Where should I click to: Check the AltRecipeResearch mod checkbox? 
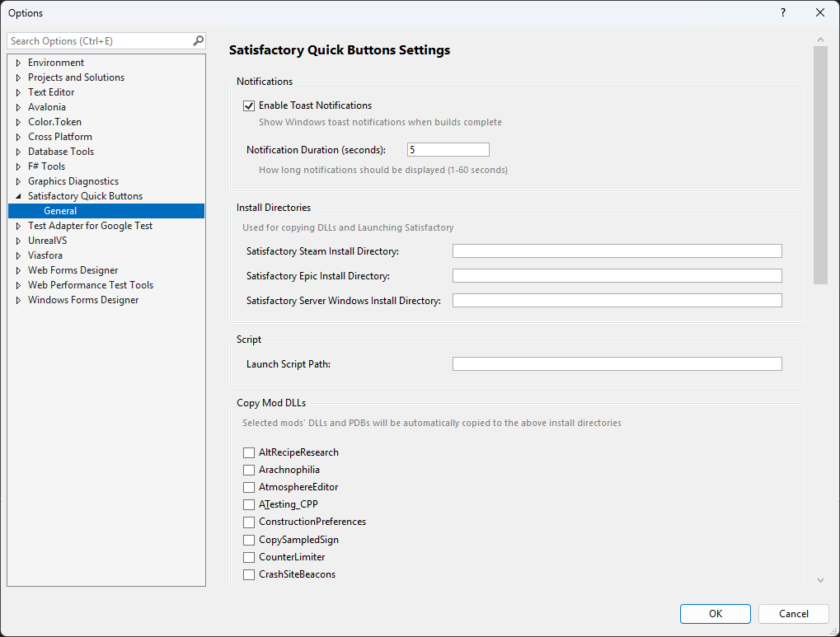point(249,452)
